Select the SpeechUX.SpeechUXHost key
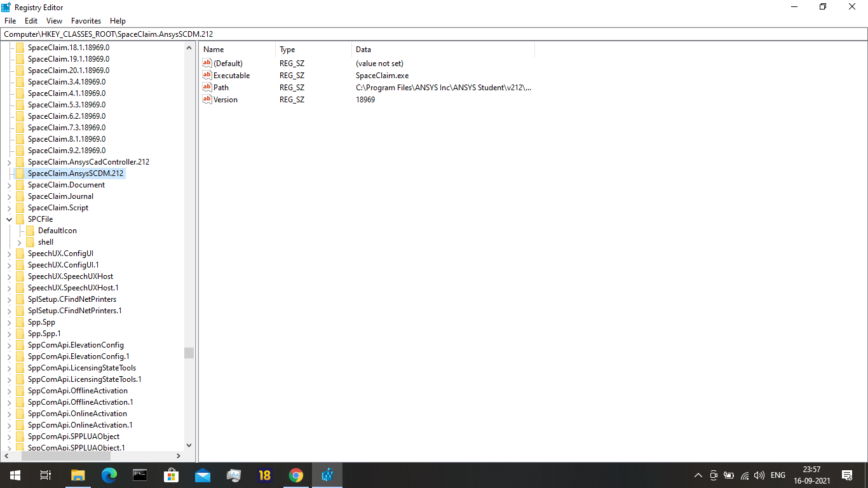The height and width of the screenshot is (488, 868). point(71,276)
